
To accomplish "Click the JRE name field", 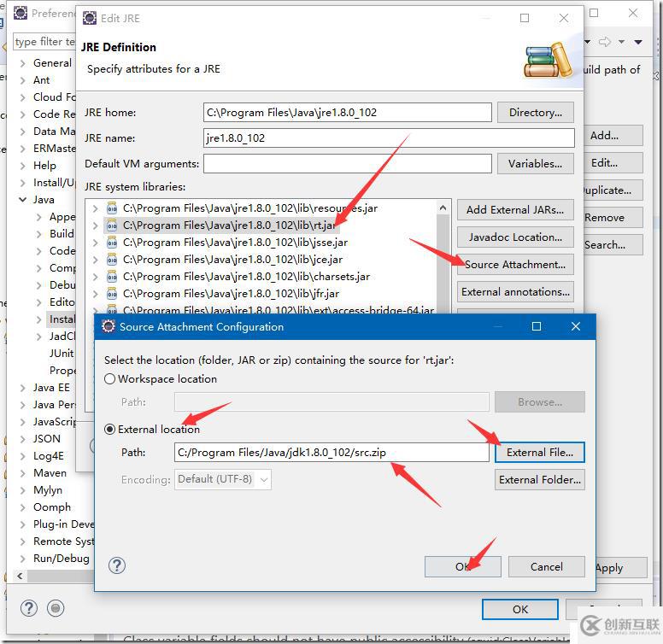I will click(389, 138).
